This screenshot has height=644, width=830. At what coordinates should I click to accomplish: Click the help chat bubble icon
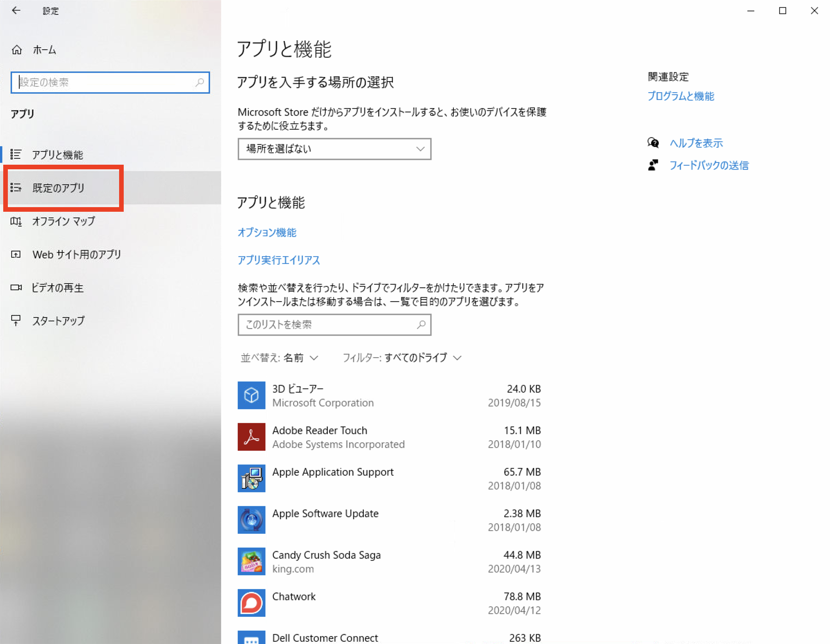[x=653, y=143]
